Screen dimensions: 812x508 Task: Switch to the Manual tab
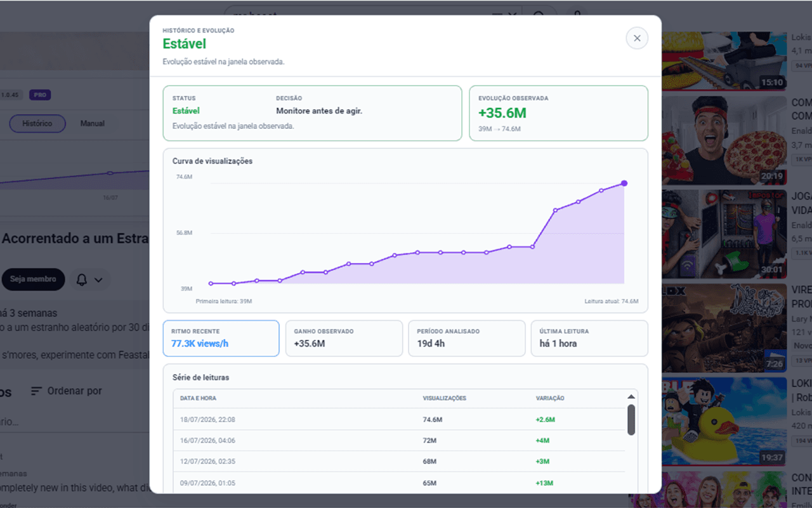(93, 123)
